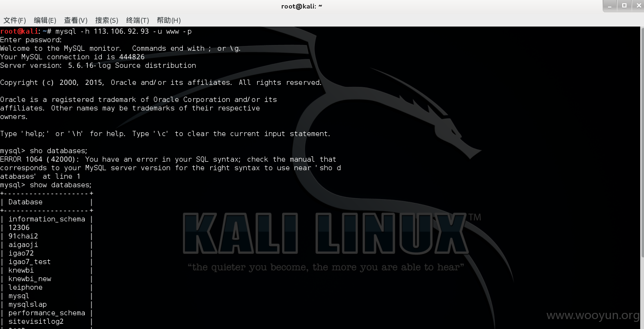Click the knewbi database row

46,270
